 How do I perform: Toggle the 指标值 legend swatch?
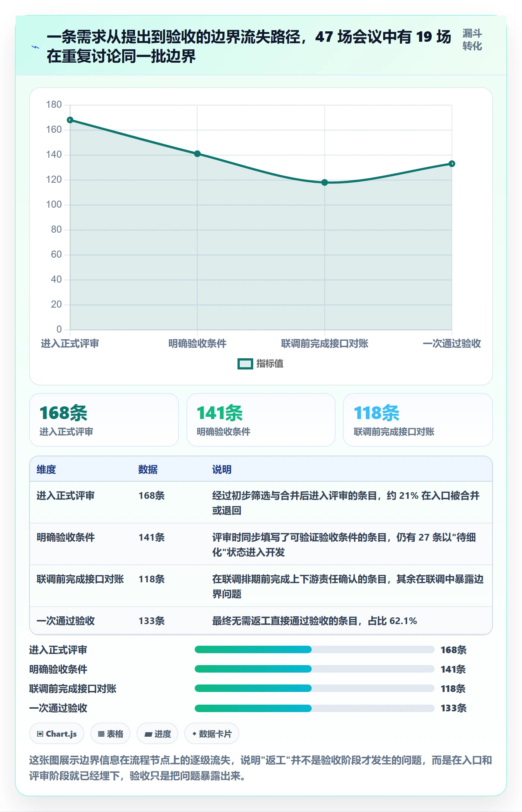[245, 364]
